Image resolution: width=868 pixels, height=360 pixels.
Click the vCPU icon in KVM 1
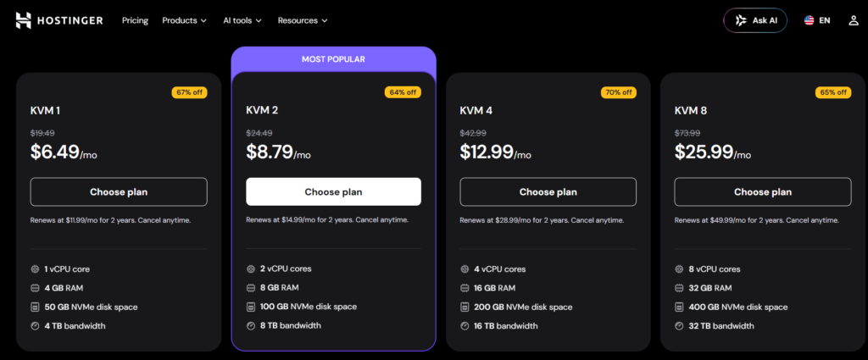pyautogui.click(x=35, y=269)
